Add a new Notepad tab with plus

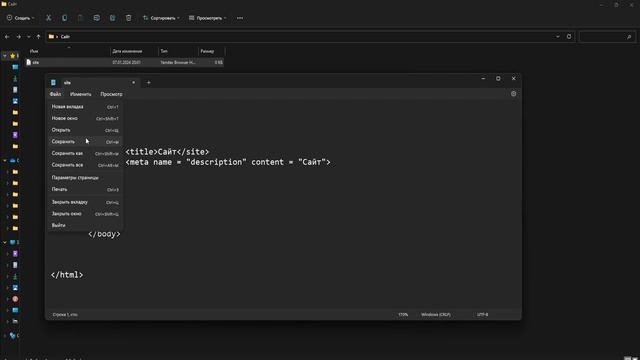[149, 82]
